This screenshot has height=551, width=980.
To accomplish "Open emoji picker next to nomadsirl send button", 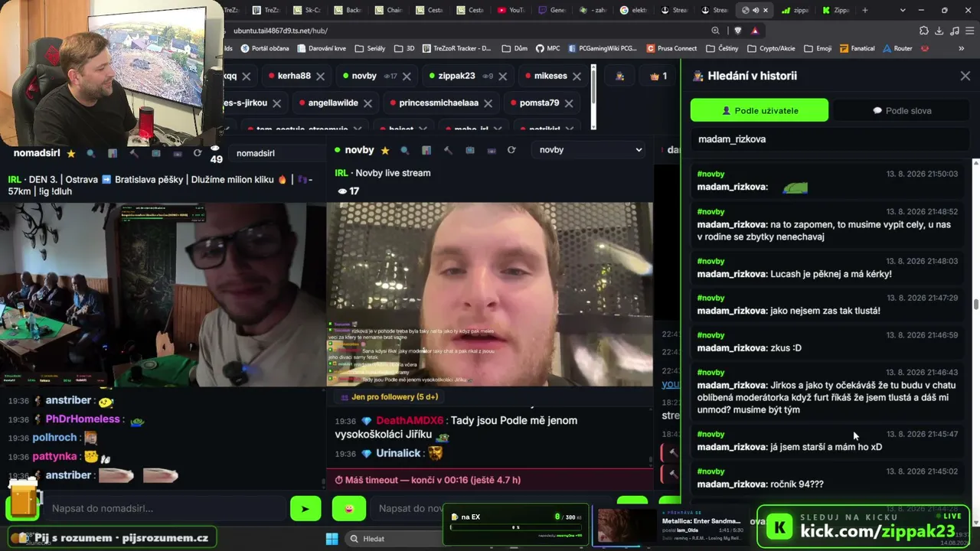I will 348,508.
